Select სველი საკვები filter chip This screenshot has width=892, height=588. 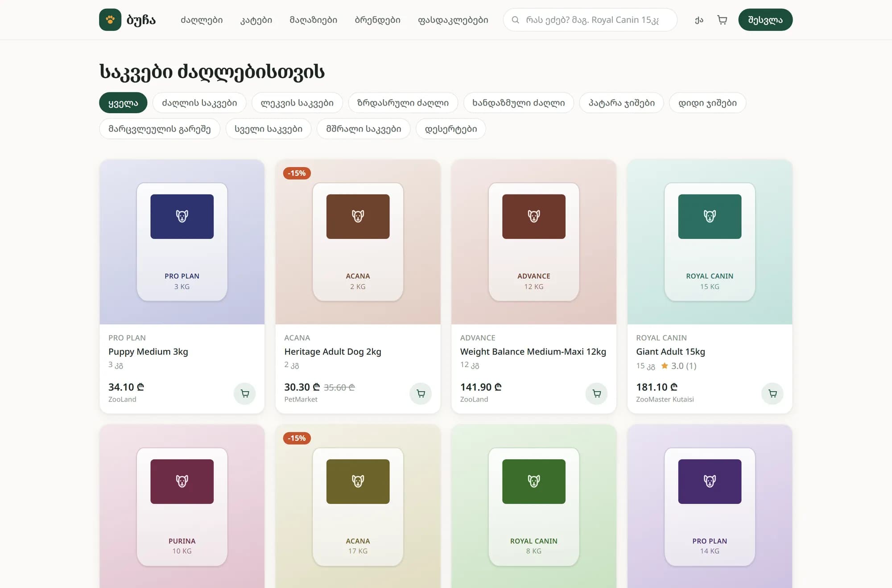tap(268, 129)
